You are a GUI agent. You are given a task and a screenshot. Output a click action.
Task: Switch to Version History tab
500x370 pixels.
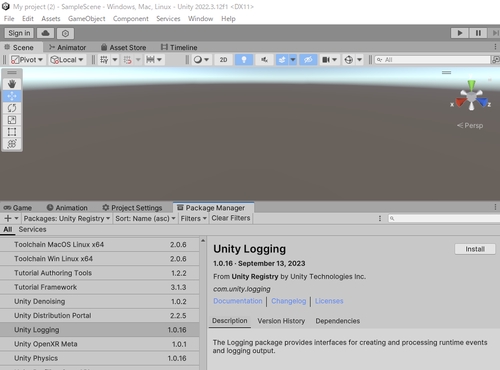pyautogui.click(x=281, y=321)
